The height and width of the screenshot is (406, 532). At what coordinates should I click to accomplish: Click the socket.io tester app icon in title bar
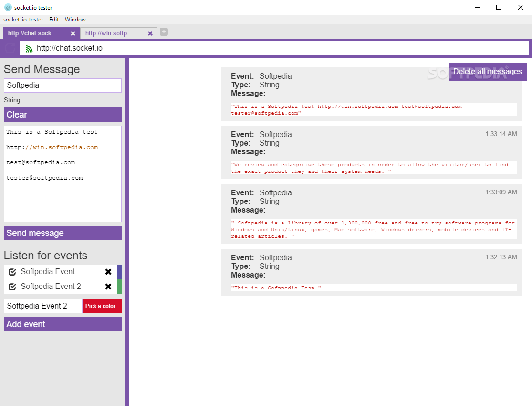8,7
